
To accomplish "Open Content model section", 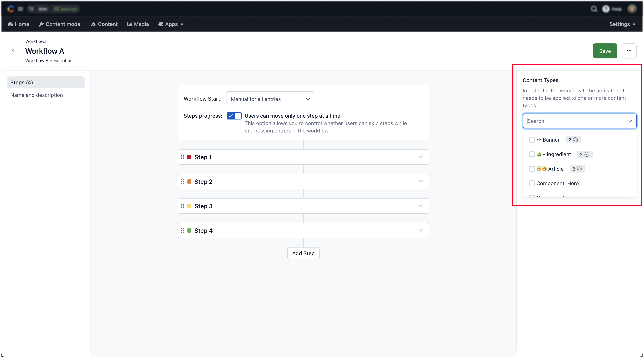I will 60,24.
